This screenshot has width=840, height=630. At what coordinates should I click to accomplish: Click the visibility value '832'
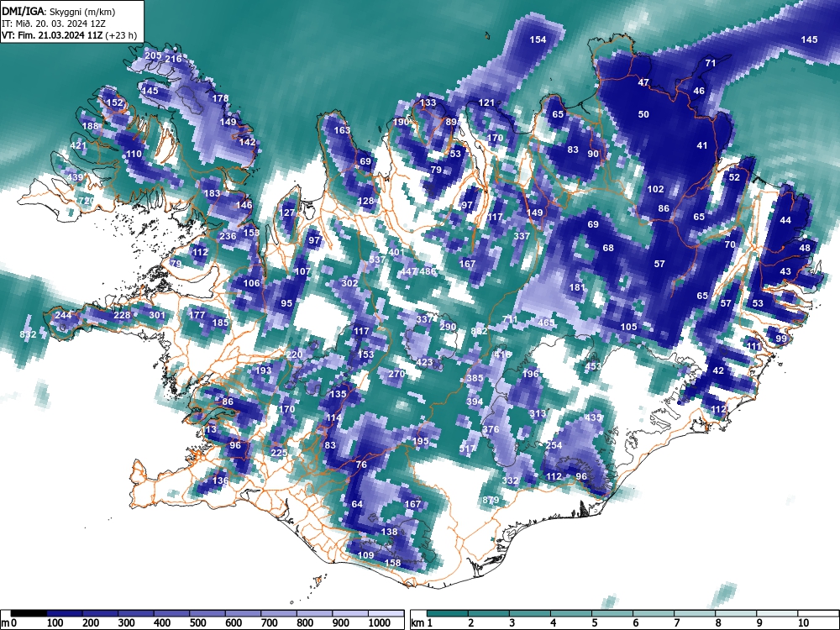point(28,335)
